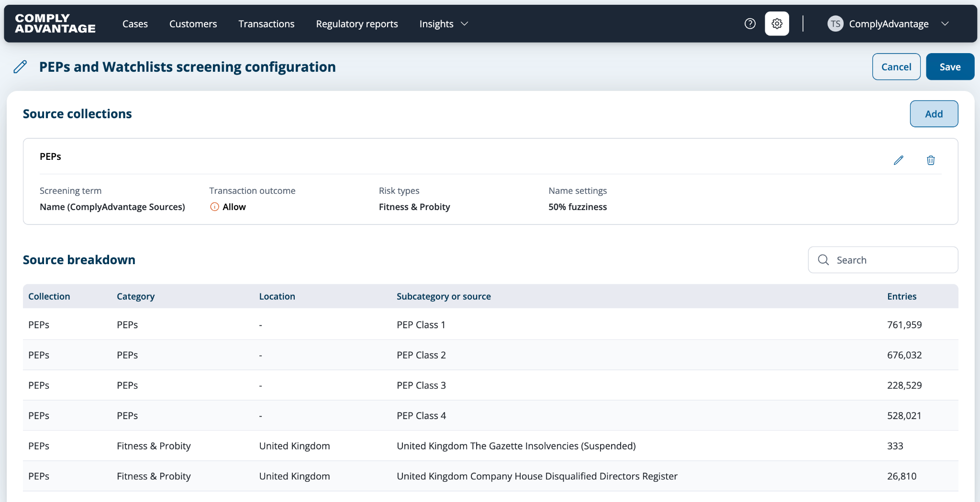The width and height of the screenshot is (980, 502).
Task: Click the 528,021 entries value
Action: [904, 415]
